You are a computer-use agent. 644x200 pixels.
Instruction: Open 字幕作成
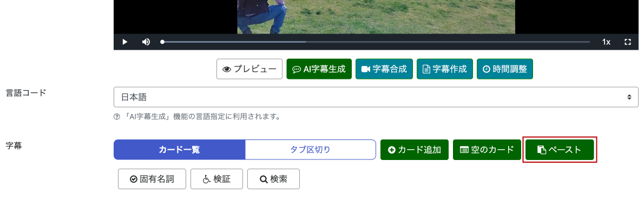[445, 69]
